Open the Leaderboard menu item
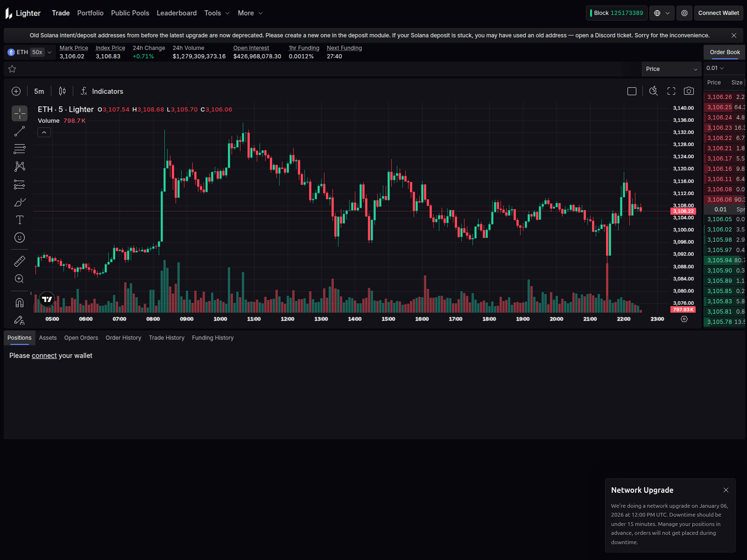 point(176,13)
